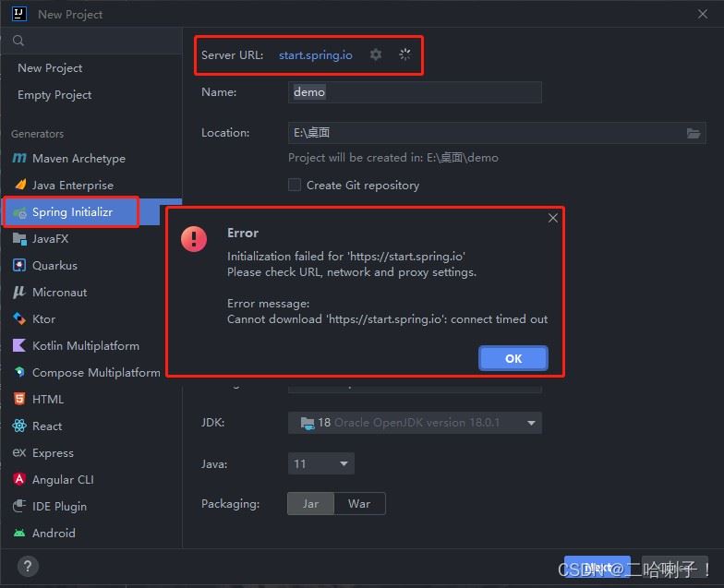Click into the project Name field
The width and height of the screenshot is (724, 588).
(x=415, y=92)
